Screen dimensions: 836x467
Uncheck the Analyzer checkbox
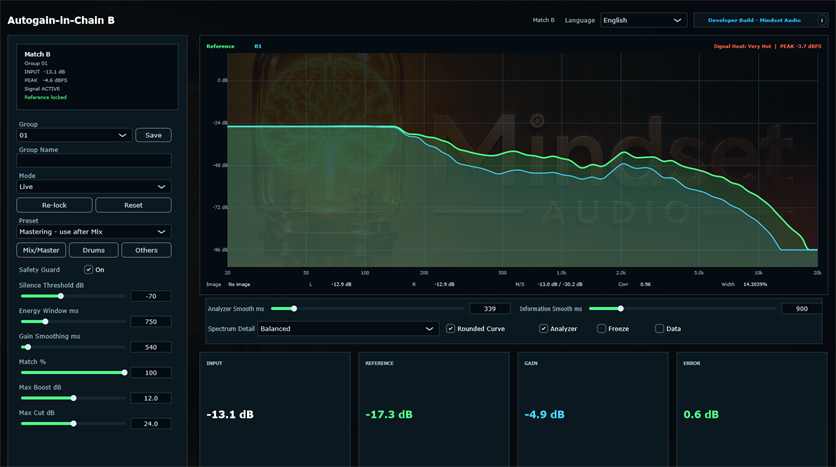pyautogui.click(x=543, y=329)
